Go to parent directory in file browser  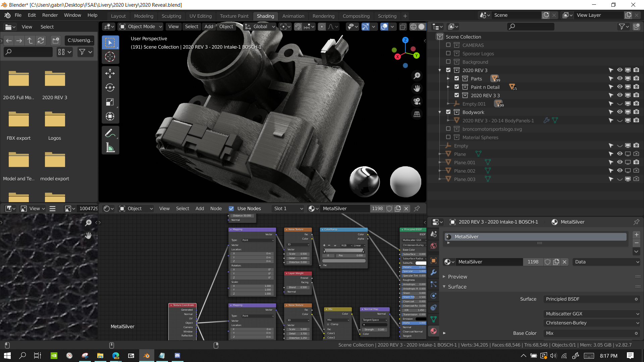pos(30,41)
